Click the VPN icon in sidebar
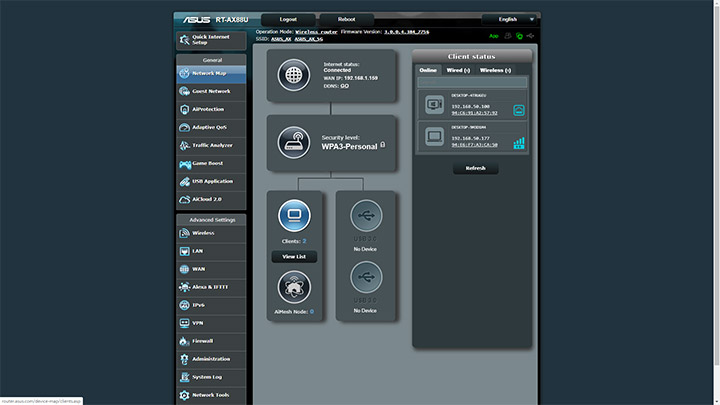 [185, 323]
